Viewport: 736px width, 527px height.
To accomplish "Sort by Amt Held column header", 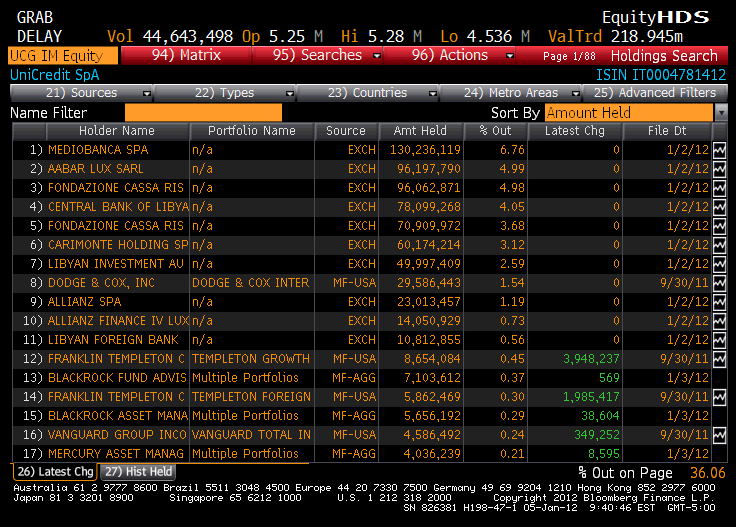I will coord(421,131).
